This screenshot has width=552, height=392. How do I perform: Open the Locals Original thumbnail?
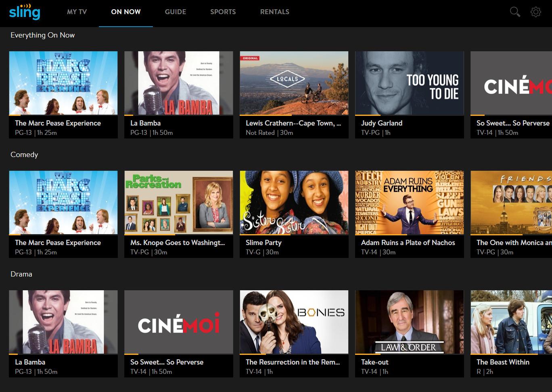[x=294, y=83]
